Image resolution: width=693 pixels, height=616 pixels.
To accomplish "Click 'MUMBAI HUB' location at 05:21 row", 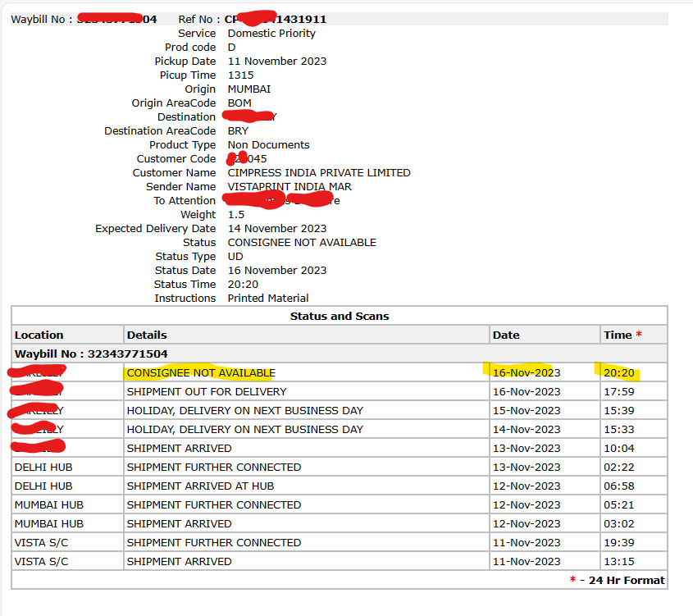I will [49, 505].
